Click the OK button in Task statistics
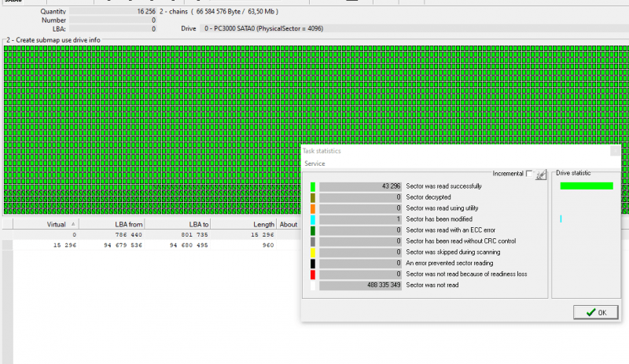The height and width of the screenshot is (364, 629). coord(595,312)
